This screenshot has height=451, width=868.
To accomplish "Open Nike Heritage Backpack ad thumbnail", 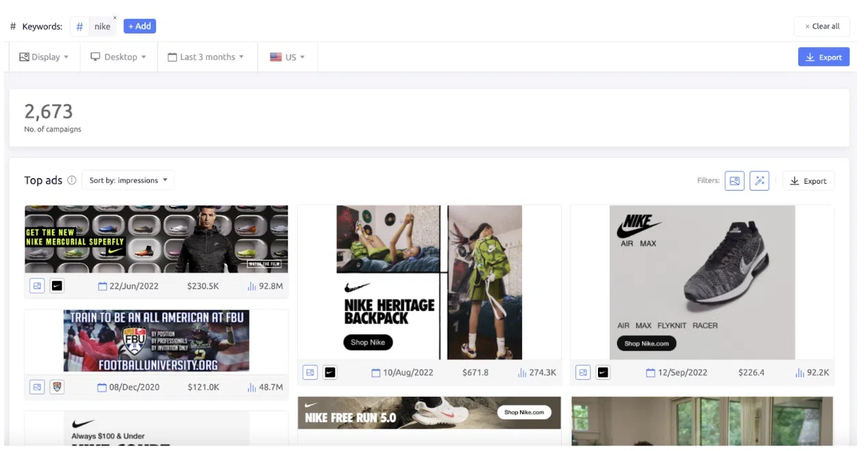I will tap(429, 282).
